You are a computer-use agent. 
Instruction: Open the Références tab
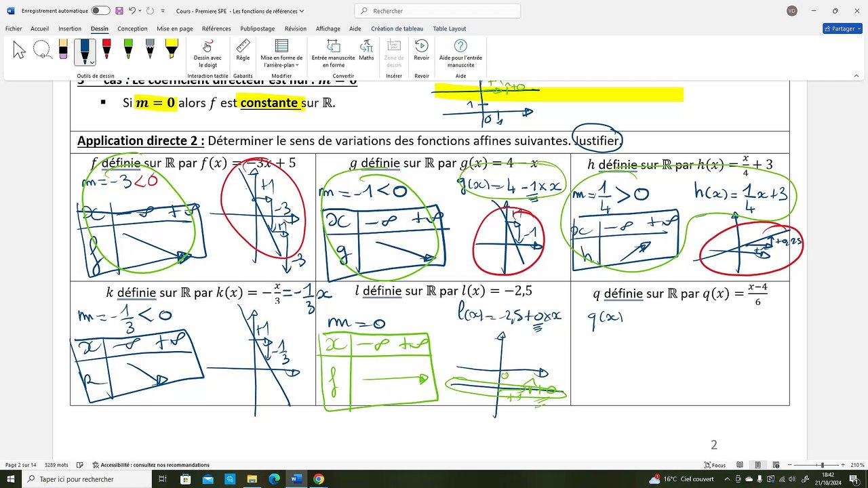coord(216,28)
